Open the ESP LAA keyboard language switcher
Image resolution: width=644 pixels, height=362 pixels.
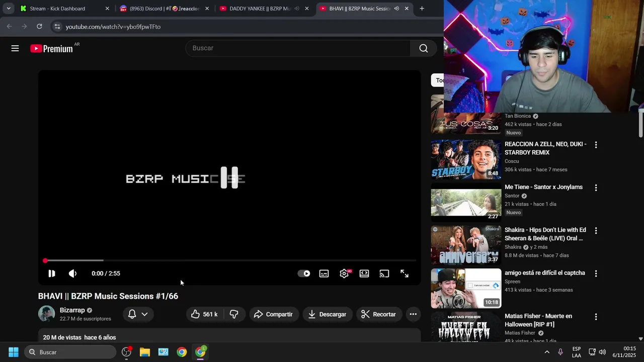tap(577, 352)
